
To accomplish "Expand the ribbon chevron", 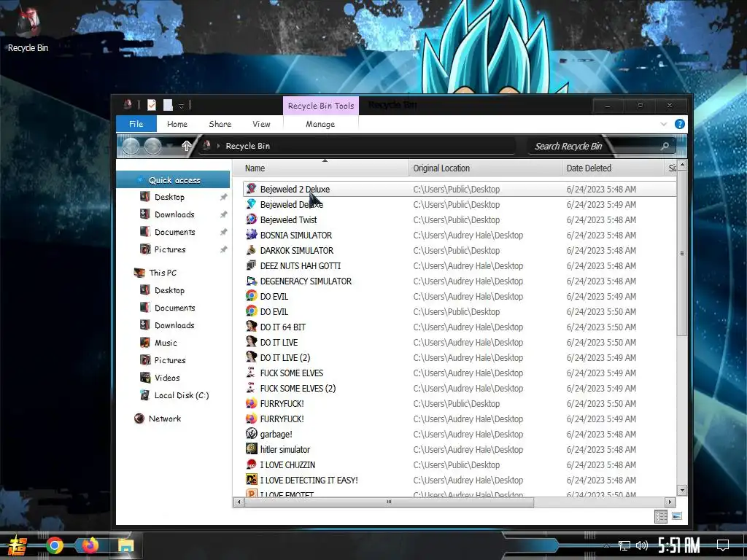I will click(664, 124).
